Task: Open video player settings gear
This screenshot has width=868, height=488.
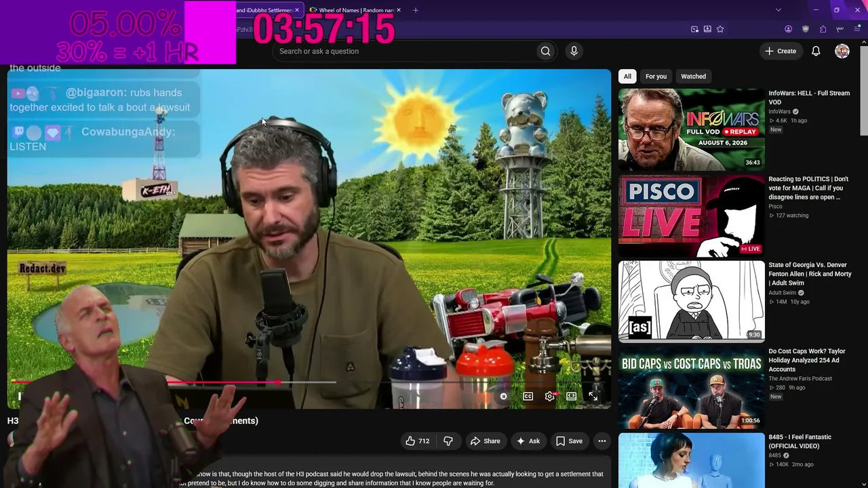Action: point(550,396)
